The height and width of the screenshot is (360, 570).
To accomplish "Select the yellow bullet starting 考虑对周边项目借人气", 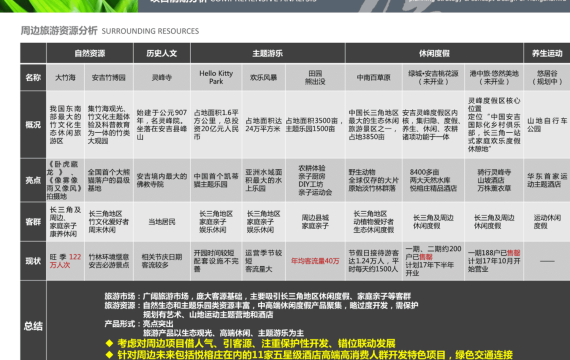I will (250, 344).
